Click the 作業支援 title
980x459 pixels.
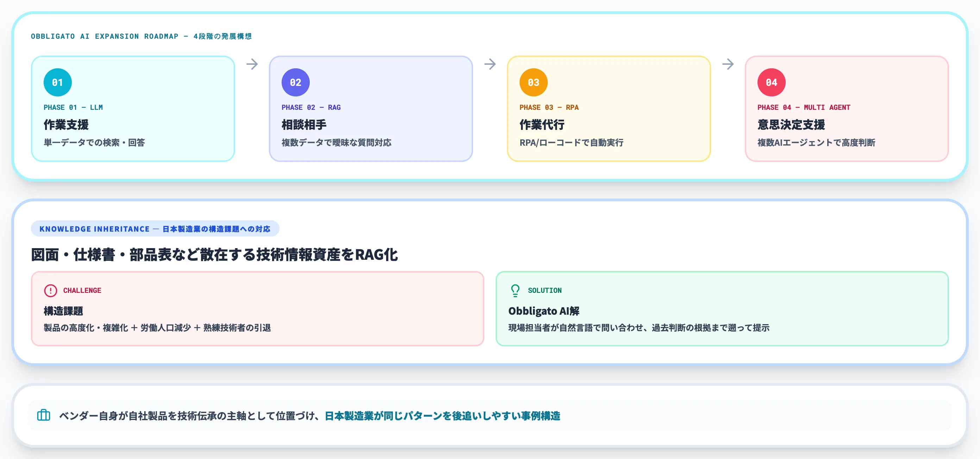coord(66,124)
